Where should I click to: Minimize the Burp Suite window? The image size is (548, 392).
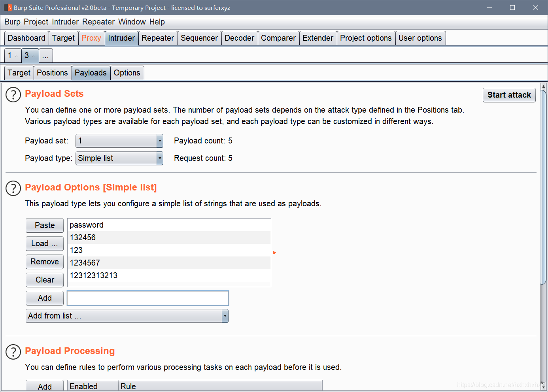pyautogui.click(x=489, y=8)
